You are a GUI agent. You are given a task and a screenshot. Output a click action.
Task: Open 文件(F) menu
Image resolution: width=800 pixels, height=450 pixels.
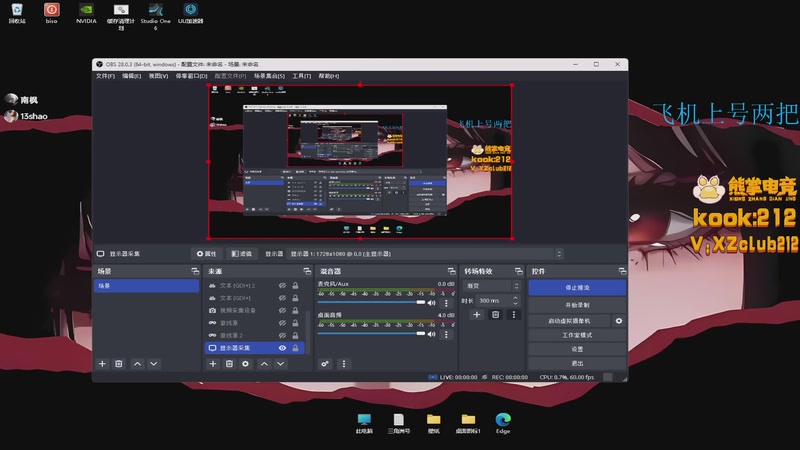[x=105, y=76]
